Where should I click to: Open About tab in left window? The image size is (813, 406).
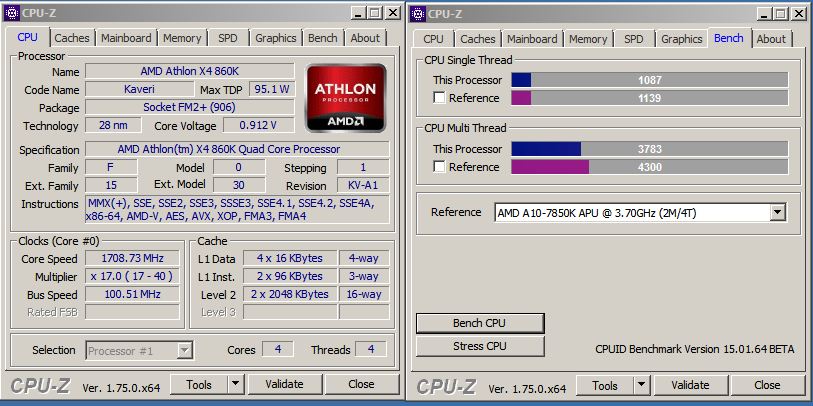pos(365,38)
